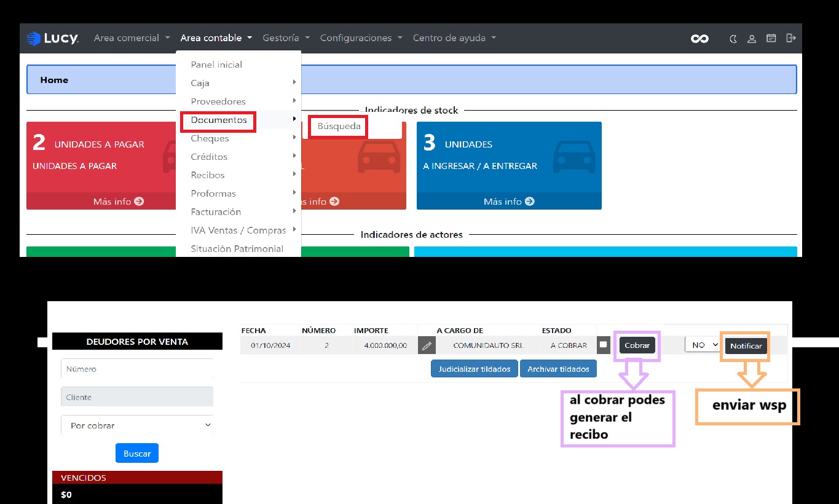This screenshot has width=839, height=504.
Task: Open the Area comercial dropdown
Action: [132, 38]
